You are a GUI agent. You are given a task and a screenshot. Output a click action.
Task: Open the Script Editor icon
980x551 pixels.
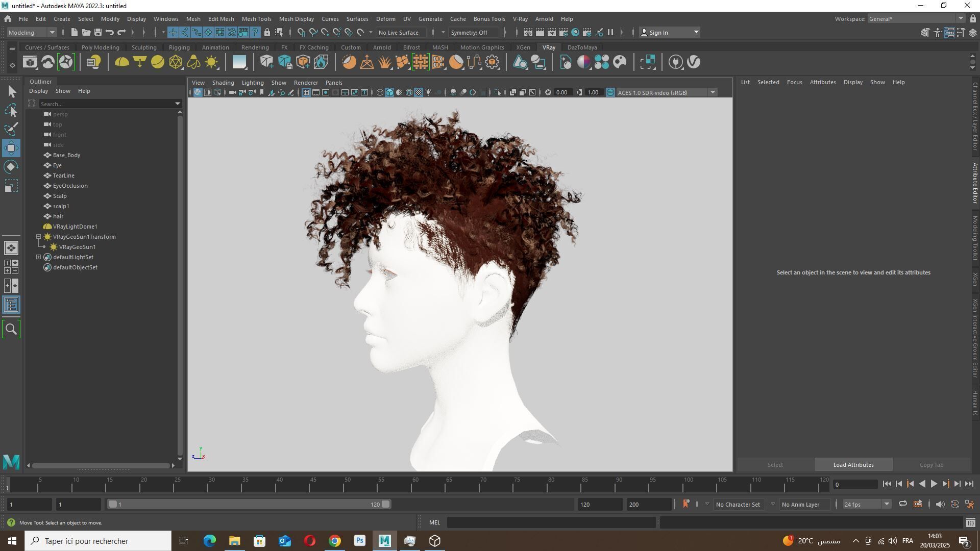(x=970, y=522)
